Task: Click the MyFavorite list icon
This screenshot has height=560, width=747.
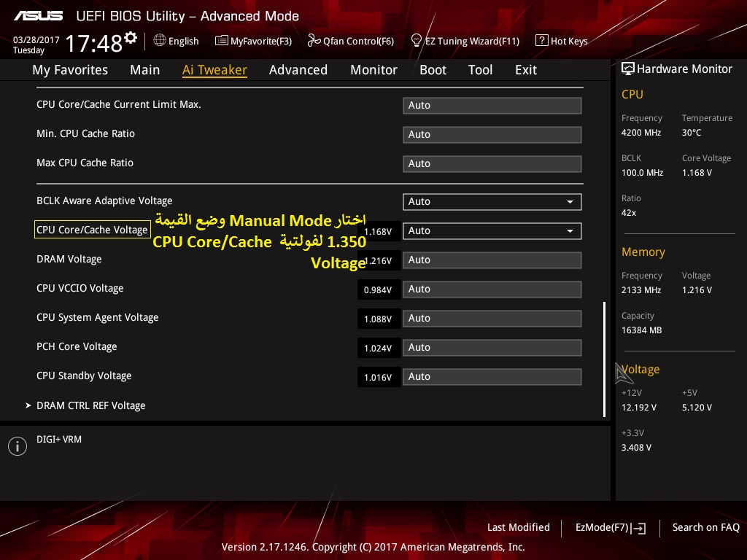Action: (222, 41)
